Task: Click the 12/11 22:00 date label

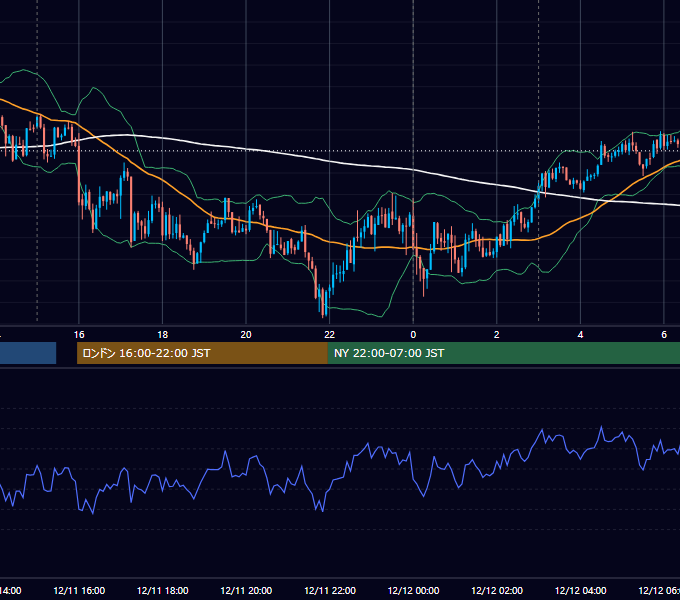Action: click(x=330, y=590)
